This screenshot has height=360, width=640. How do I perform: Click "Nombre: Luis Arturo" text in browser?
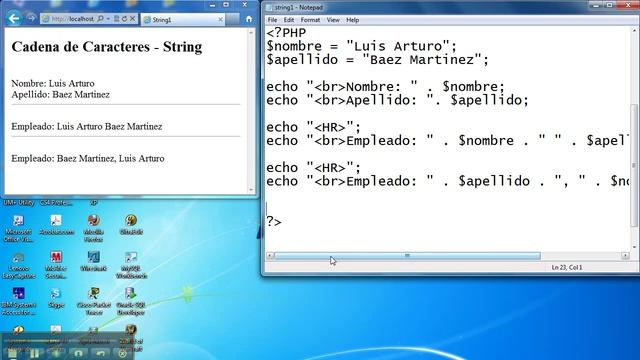click(53, 83)
